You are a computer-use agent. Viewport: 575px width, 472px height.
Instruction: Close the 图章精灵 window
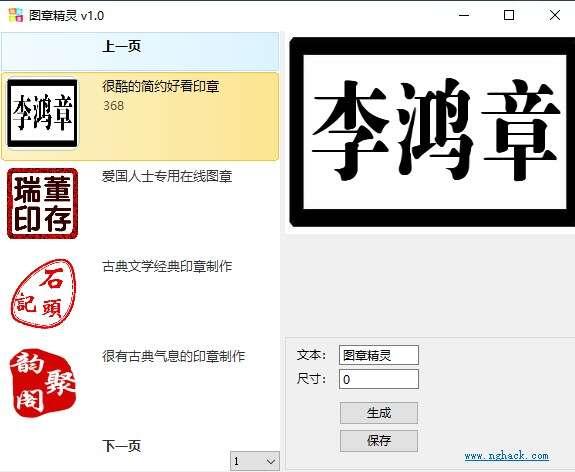pyautogui.click(x=555, y=15)
